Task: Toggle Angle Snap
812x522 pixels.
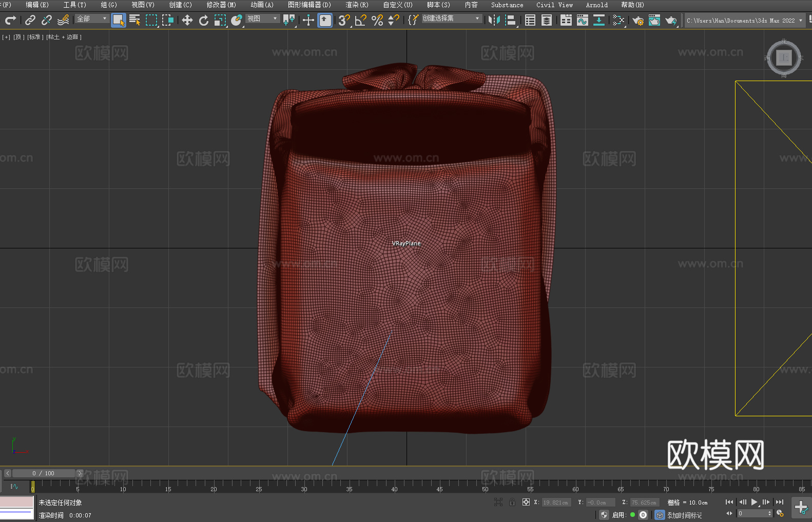Action: (361, 20)
